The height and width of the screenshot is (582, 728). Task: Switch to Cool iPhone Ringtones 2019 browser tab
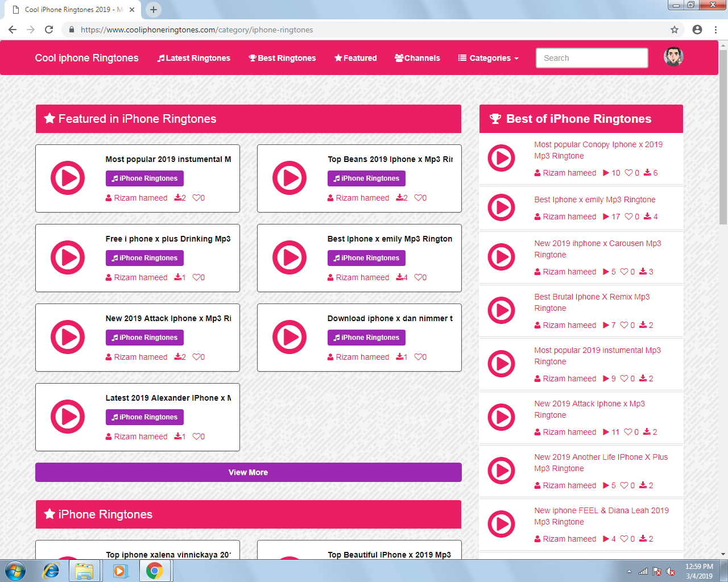click(x=72, y=10)
